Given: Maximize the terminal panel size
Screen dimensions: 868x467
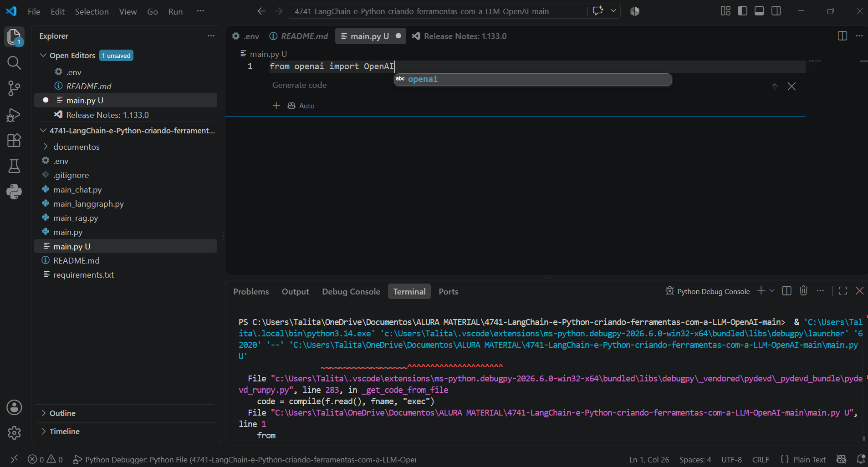Looking at the screenshot, I should point(843,291).
